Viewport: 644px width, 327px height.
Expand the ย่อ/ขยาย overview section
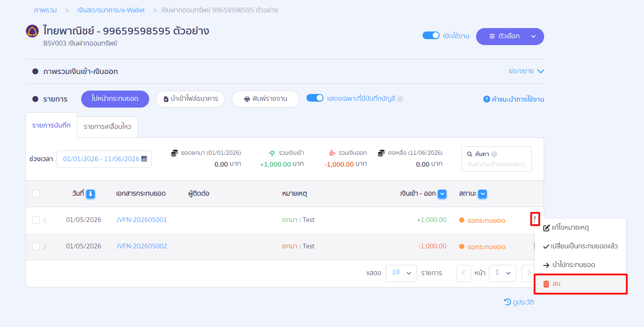526,71
